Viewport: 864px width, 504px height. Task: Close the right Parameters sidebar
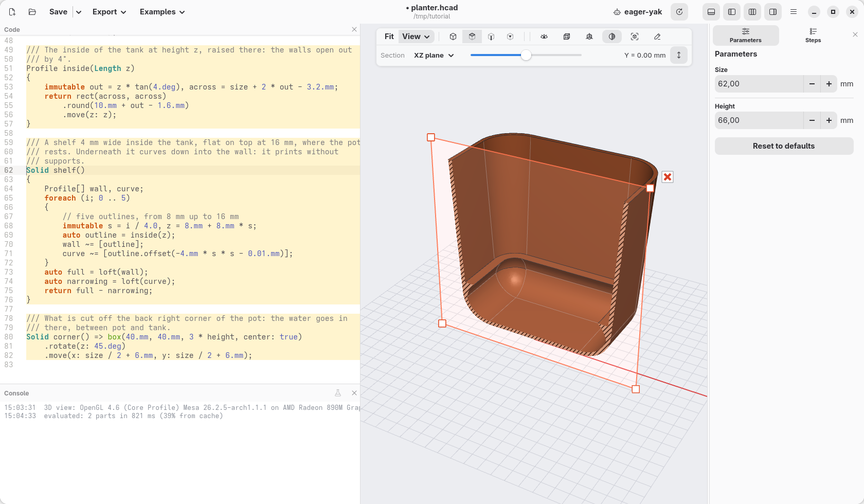[x=855, y=34]
